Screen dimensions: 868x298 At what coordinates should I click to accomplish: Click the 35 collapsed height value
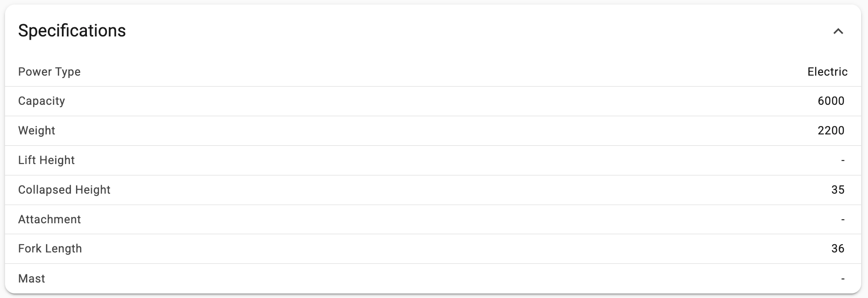pyautogui.click(x=838, y=190)
